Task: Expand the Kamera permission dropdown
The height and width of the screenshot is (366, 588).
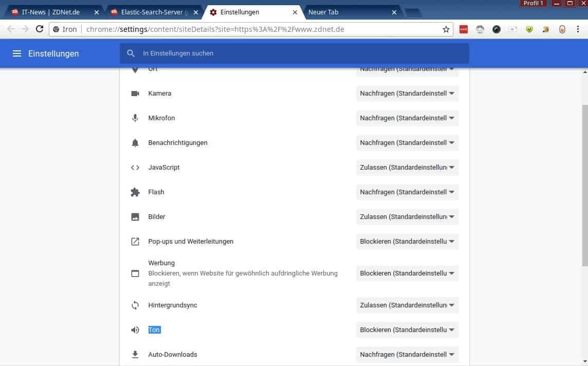Action: pyautogui.click(x=407, y=94)
